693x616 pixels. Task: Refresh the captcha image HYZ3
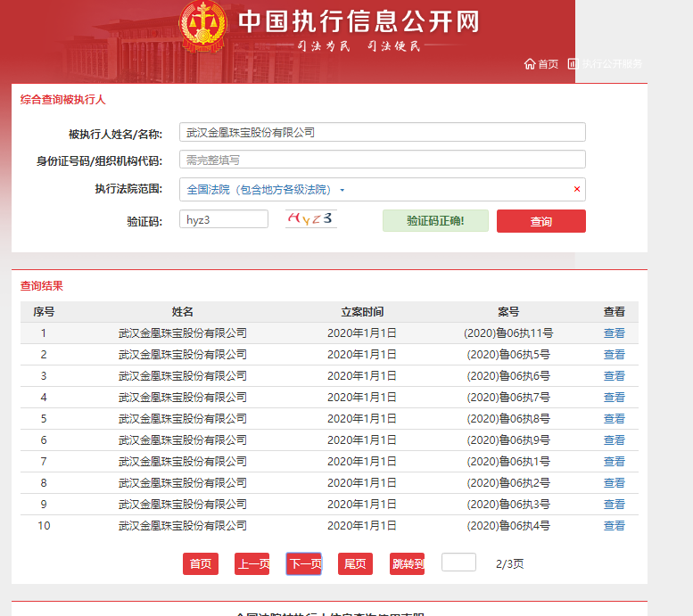coord(310,218)
